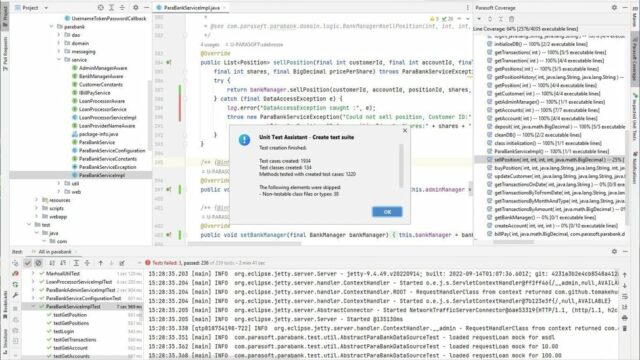Click the collapse all icon in Project panel header

tap(122, 7)
